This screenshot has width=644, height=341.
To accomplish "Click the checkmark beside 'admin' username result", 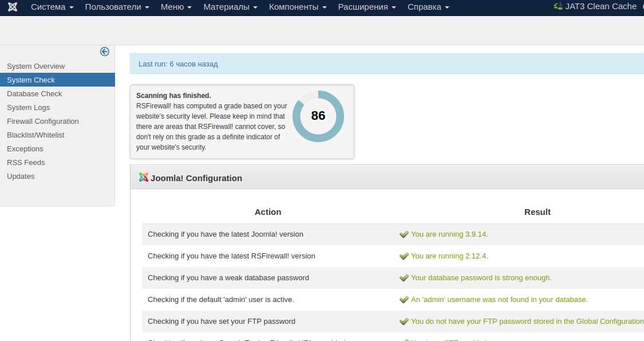I will (x=404, y=300).
